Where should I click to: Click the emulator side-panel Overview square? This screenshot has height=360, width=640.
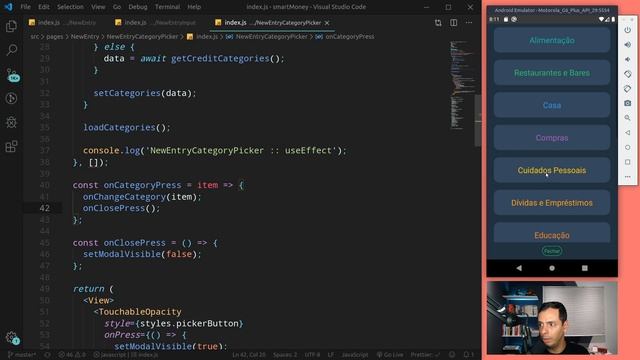pyautogui.click(x=628, y=162)
